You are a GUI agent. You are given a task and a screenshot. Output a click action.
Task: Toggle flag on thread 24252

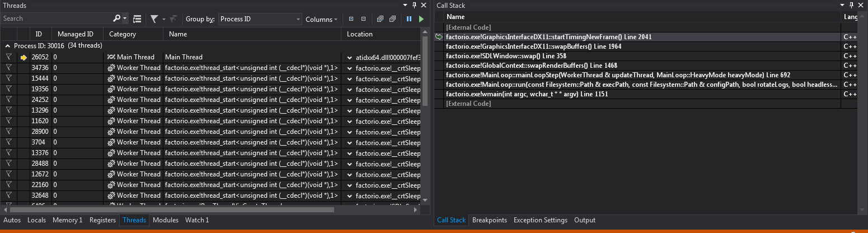pos(8,100)
